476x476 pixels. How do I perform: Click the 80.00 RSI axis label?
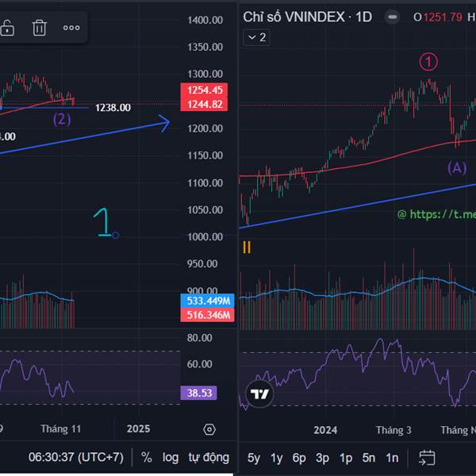[199, 338]
